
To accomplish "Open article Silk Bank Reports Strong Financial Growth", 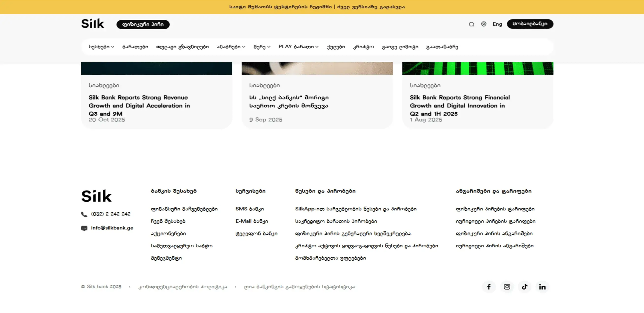I will click(x=460, y=105).
